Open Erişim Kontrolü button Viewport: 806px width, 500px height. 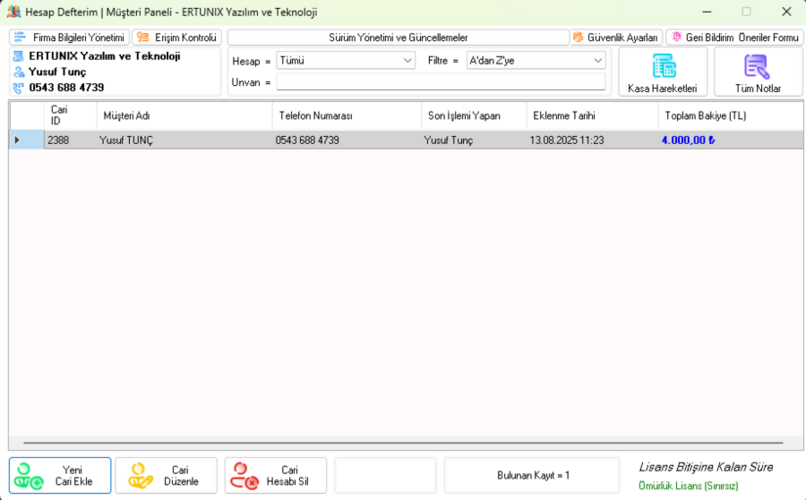pyautogui.click(x=177, y=38)
